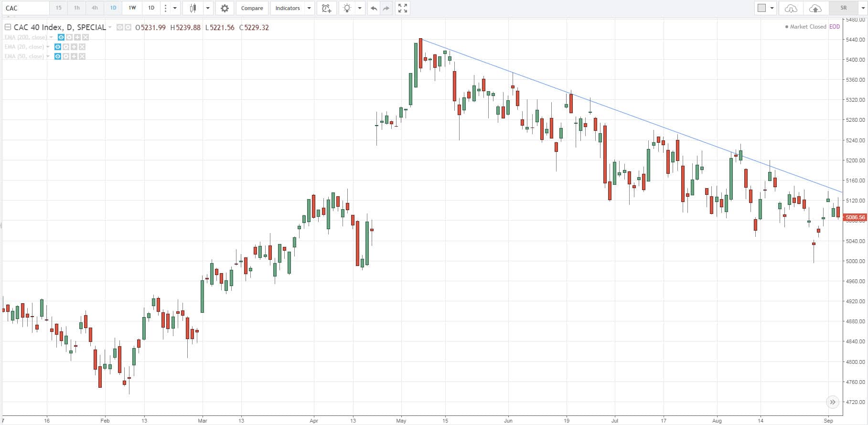Expand the time interval dropdown arrow
The height and width of the screenshot is (425, 868).
175,8
